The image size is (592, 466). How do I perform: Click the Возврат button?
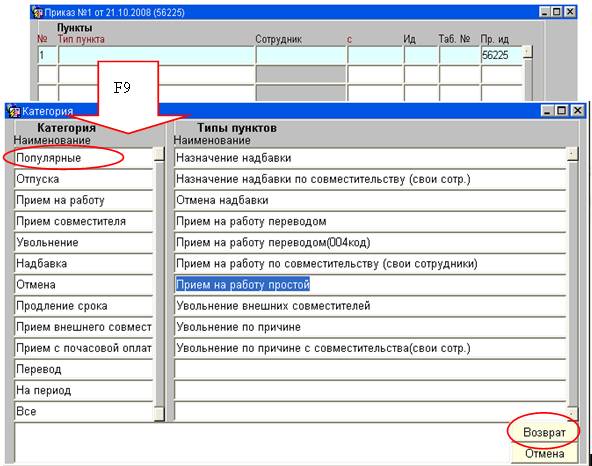pos(544,433)
